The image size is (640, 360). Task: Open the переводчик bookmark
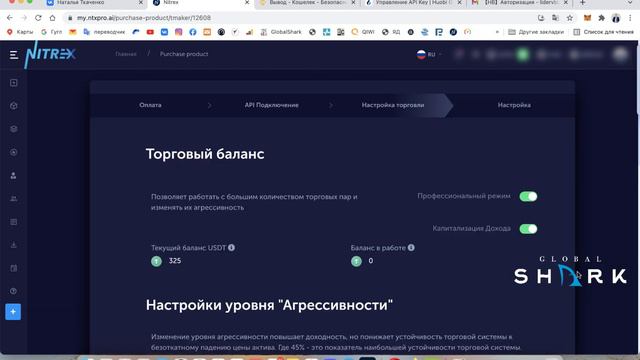coord(104,32)
